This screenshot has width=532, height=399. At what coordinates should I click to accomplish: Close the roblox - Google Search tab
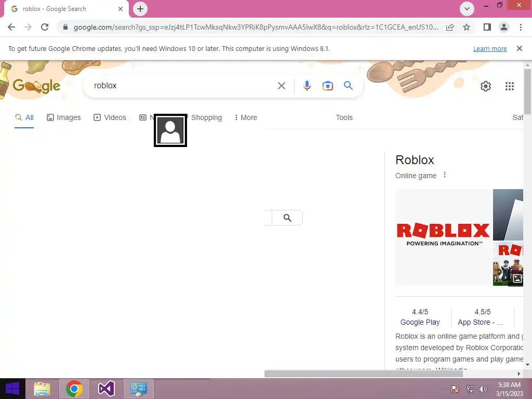click(x=121, y=9)
